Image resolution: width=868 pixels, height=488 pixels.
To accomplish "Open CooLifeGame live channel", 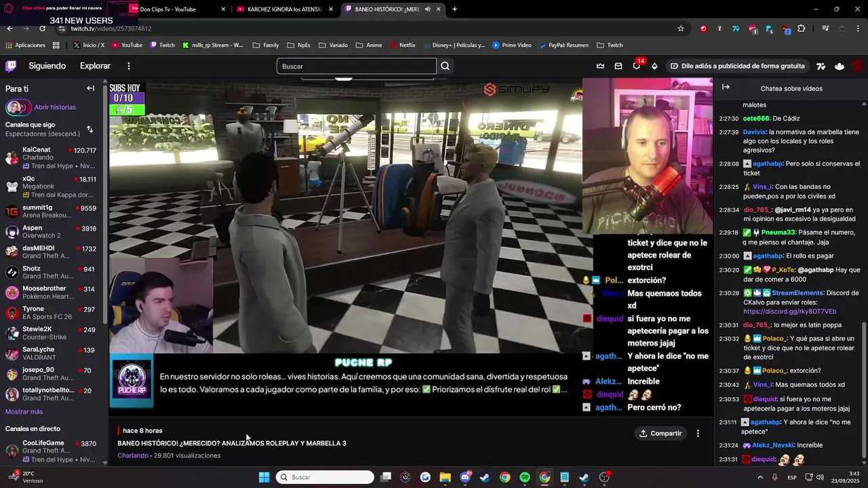I will pos(51,451).
